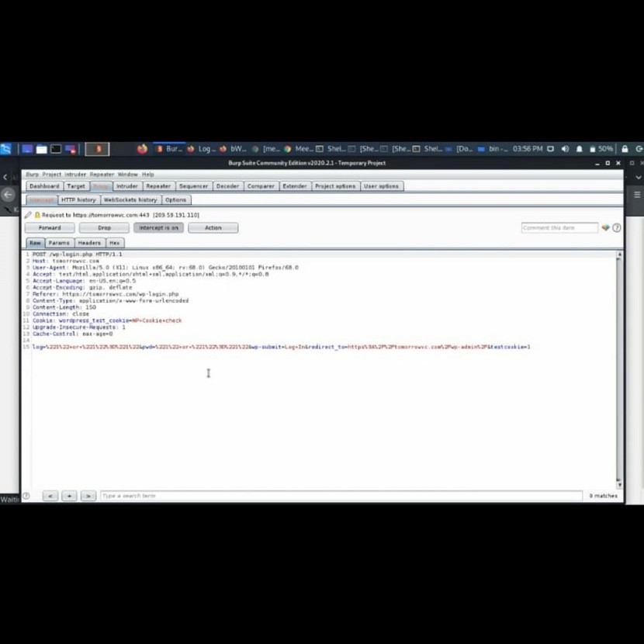
Task: Switch to the Log... Firefox taskbar window
Action: coord(199,149)
